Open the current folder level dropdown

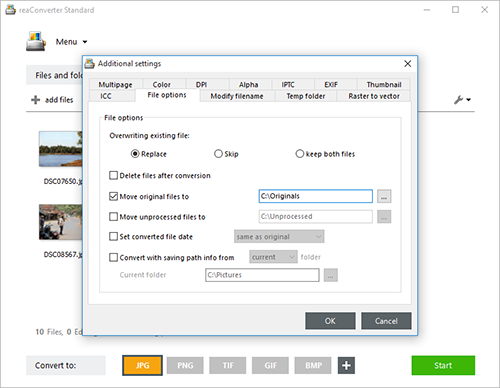point(273,257)
